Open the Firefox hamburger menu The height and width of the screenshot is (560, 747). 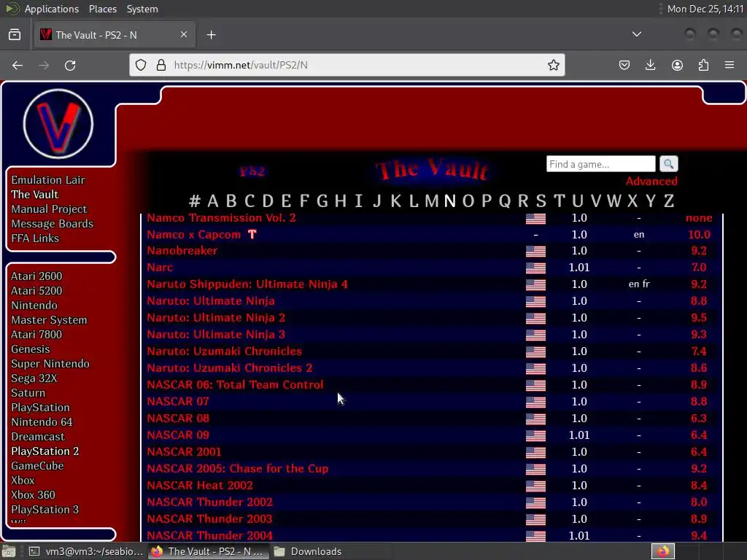729,65
